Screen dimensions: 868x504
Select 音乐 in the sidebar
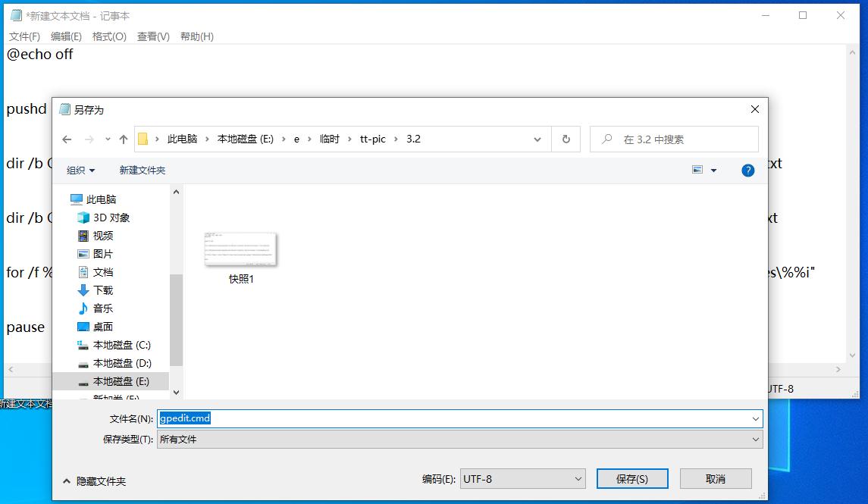pyautogui.click(x=102, y=308)
